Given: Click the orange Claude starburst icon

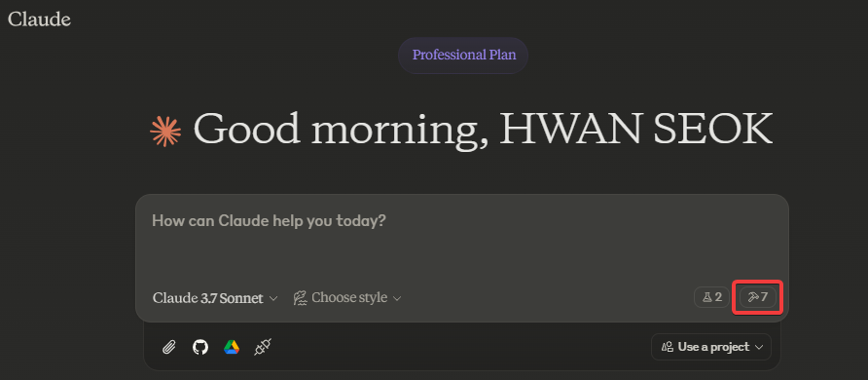Looking at the screenshot, I should tap(165, 132).
